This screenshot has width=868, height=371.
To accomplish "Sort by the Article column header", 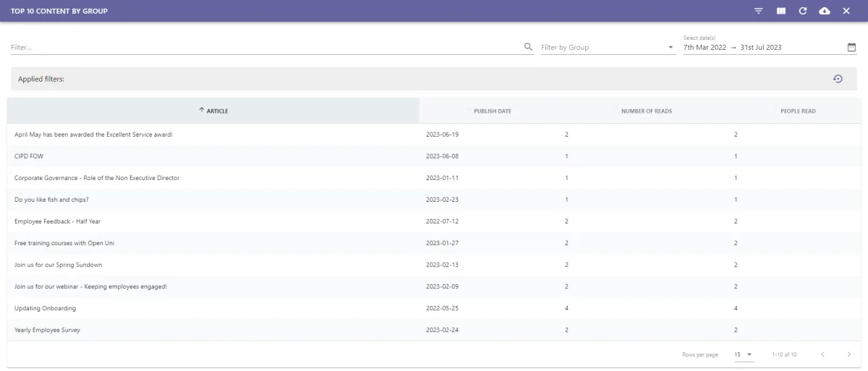I will (213, 111).
